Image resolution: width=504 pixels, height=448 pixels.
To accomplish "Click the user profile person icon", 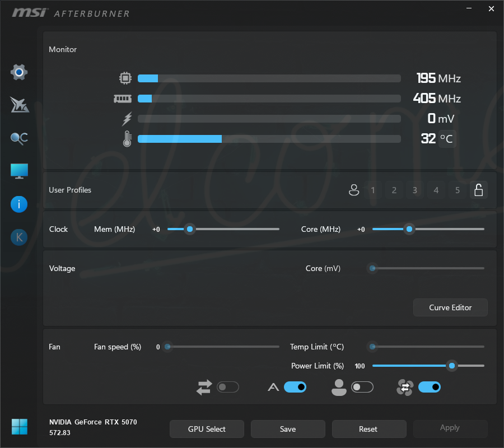I will coord(353,190).
